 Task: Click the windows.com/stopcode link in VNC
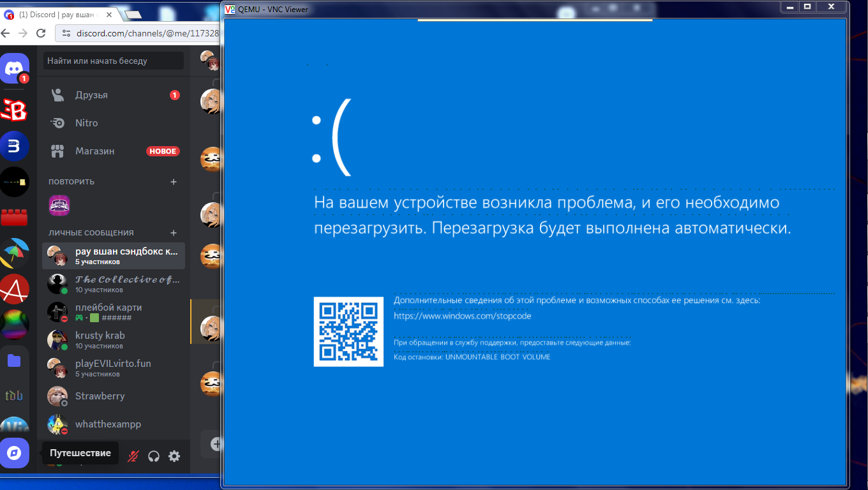462,316
